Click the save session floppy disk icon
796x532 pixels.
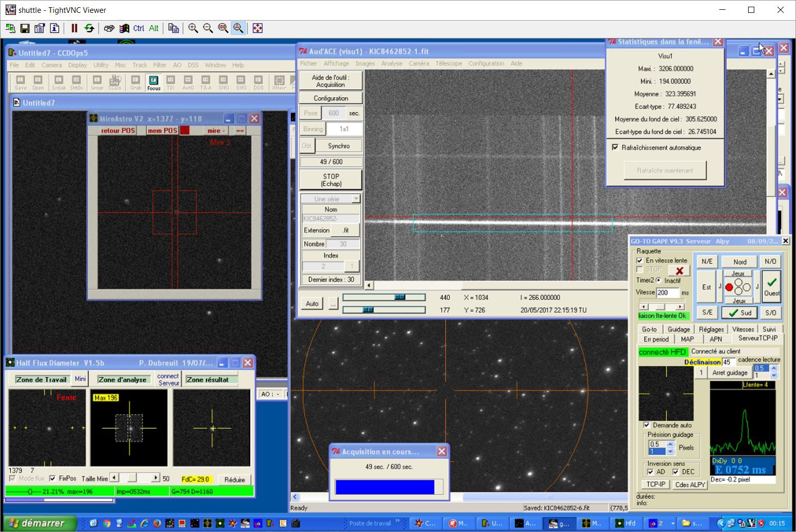[x=25, y=28]
